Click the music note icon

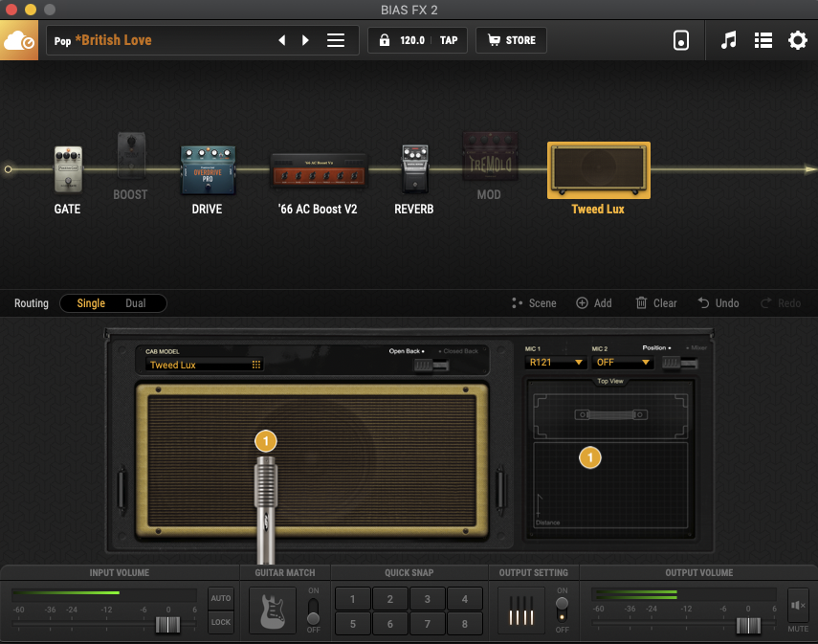coord(729,40)
